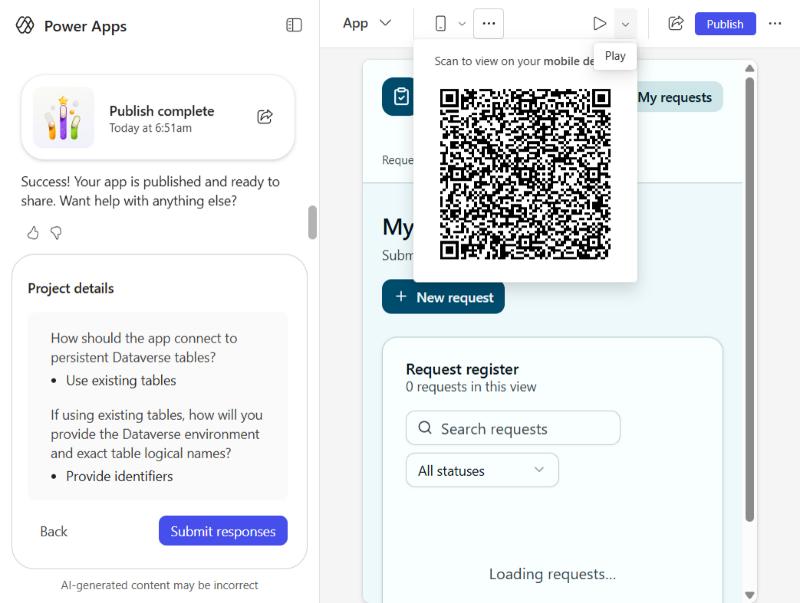Click the preview scroll up arrow
The image size is (800, 603).
click(x=749, y=68)
